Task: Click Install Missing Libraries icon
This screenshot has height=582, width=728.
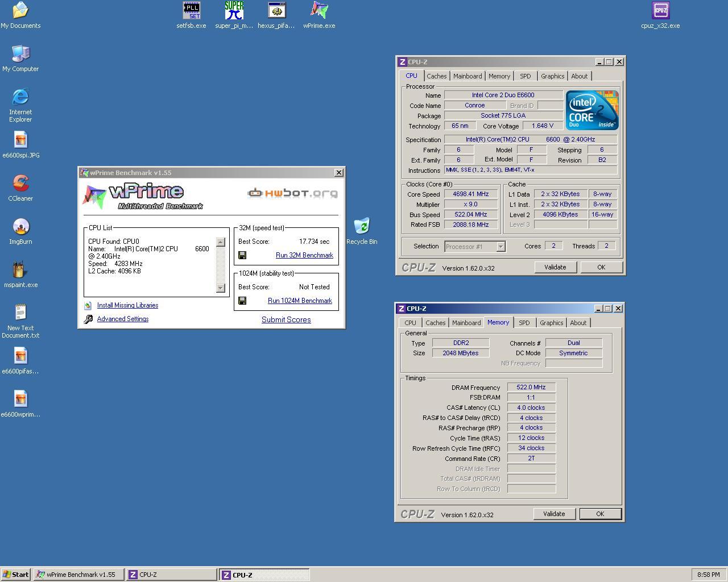Action: pos(88,305)
